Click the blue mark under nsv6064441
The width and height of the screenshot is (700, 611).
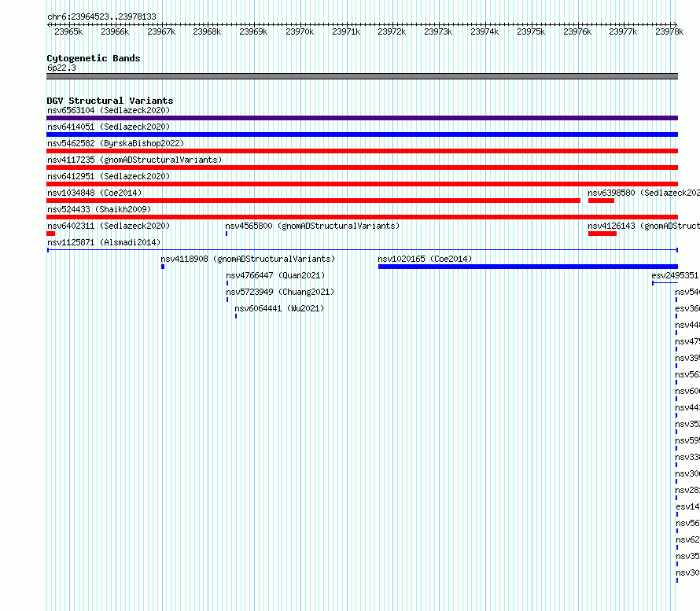coord(236,316)
